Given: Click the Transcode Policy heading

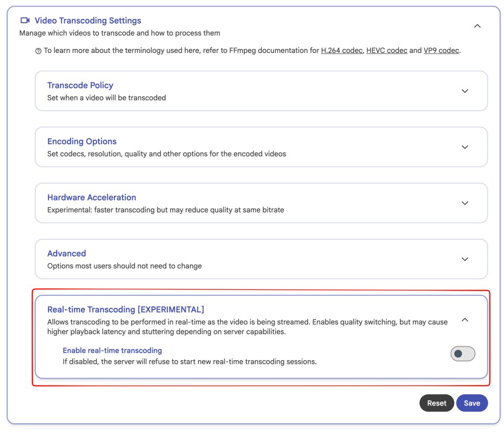Looking at the screenshot, I should point(80,85).
